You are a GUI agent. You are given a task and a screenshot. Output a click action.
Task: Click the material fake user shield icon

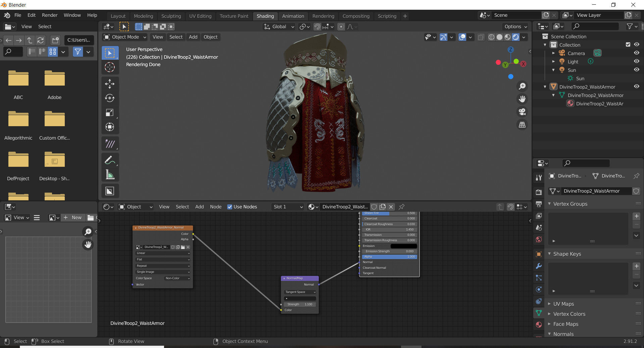374,207
